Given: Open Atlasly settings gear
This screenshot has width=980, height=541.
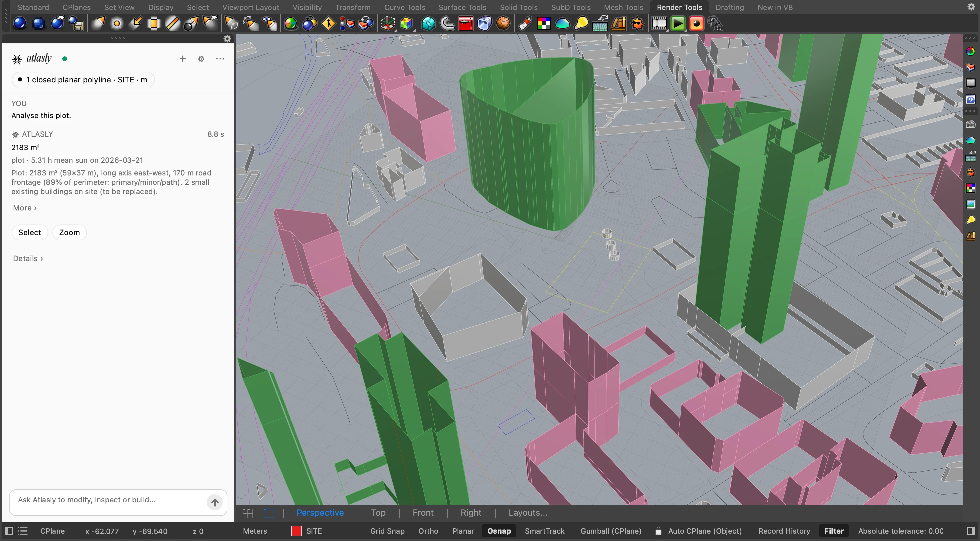Looking at the screenshot, I should [x=201, y=59].
